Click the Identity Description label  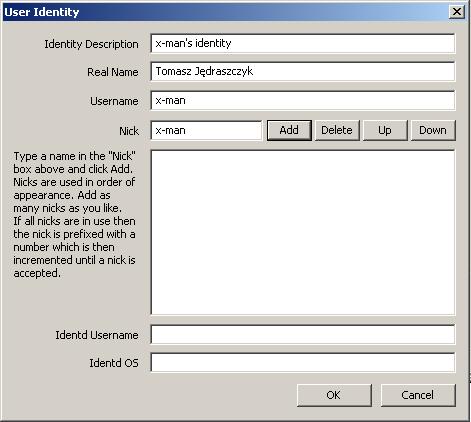[x=91, y=44]
